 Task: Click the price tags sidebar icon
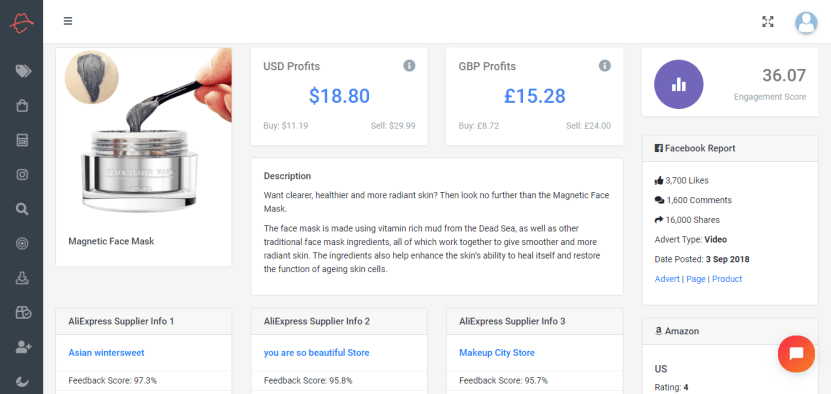23,71
